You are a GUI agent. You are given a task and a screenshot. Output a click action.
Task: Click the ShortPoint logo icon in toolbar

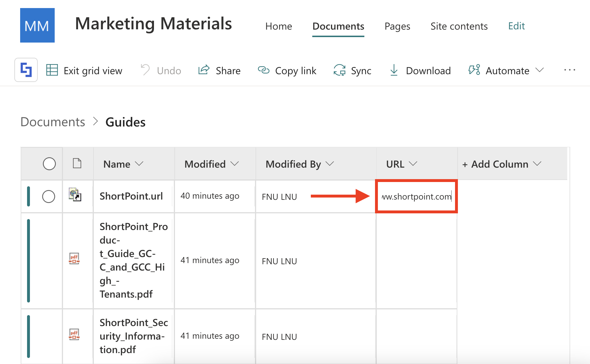[26, 70]
